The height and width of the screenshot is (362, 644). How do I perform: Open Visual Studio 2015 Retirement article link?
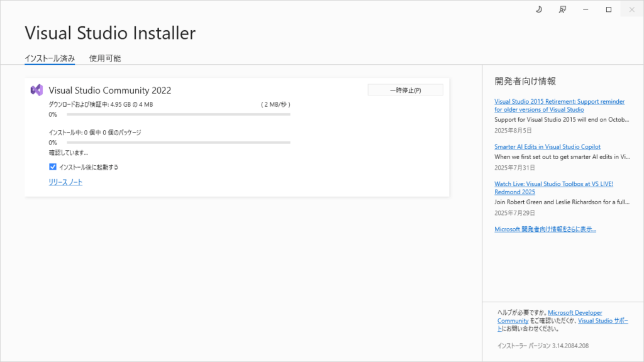[559, 106]
